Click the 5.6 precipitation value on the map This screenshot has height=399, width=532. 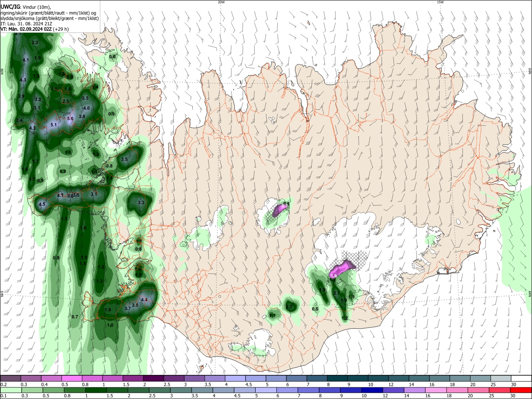[x=70, y=118]
